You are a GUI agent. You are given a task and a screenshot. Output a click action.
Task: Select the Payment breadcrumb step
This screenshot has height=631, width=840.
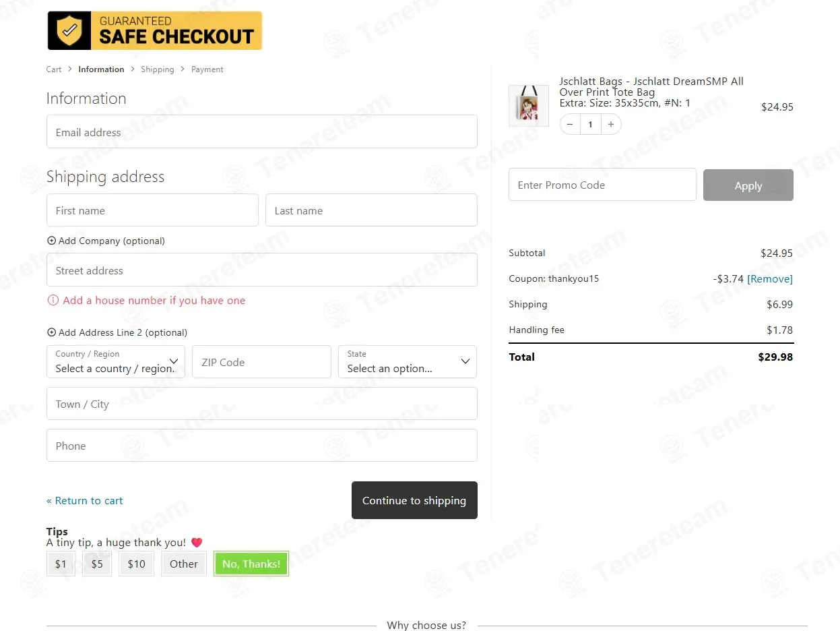(207, 69)
